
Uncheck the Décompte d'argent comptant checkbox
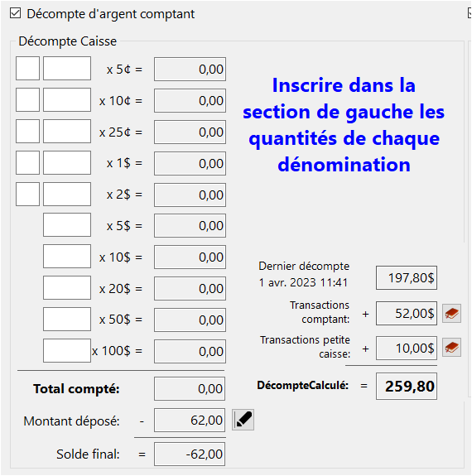(x=16, y=14)
